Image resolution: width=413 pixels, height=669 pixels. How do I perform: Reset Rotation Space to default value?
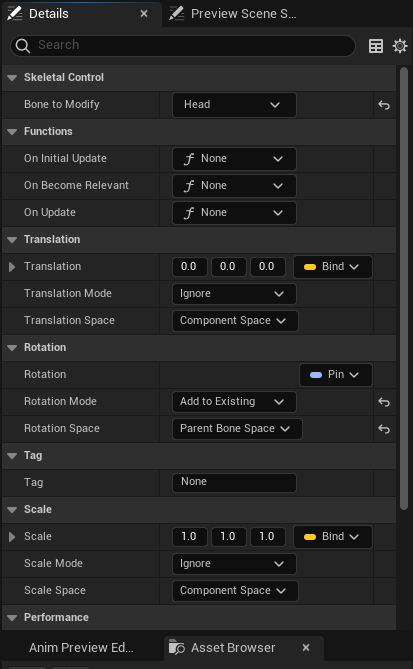384,429
